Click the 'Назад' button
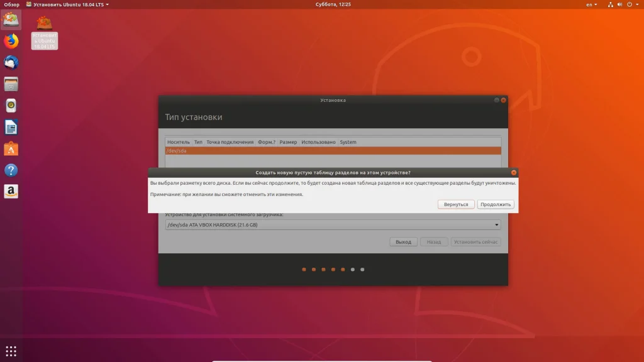 434,242
